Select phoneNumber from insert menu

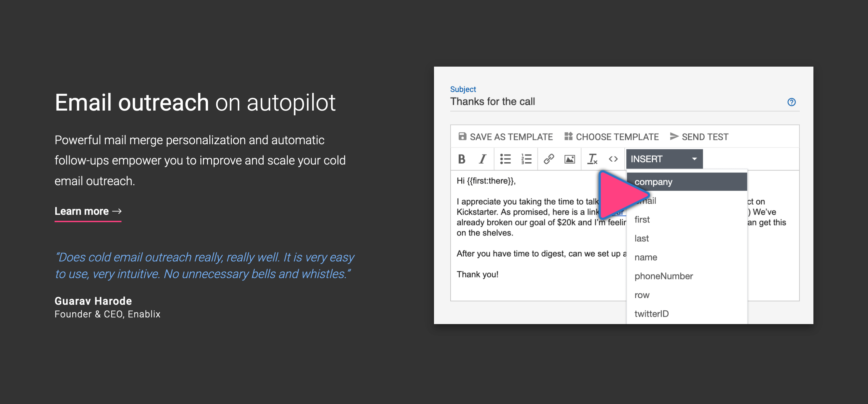pyautogui.click(x=687, y=276)
